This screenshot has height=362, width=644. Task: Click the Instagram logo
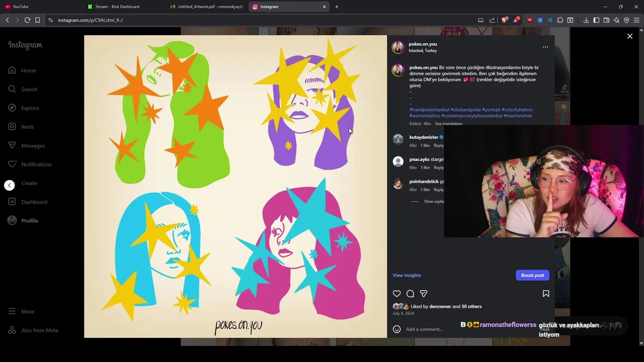(x=25, y=45)
